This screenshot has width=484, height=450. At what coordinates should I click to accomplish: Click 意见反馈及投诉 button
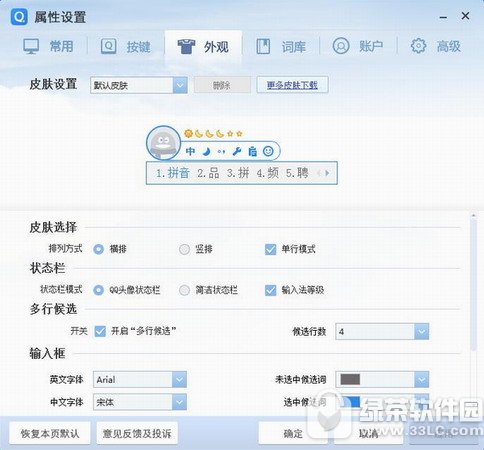137,433
